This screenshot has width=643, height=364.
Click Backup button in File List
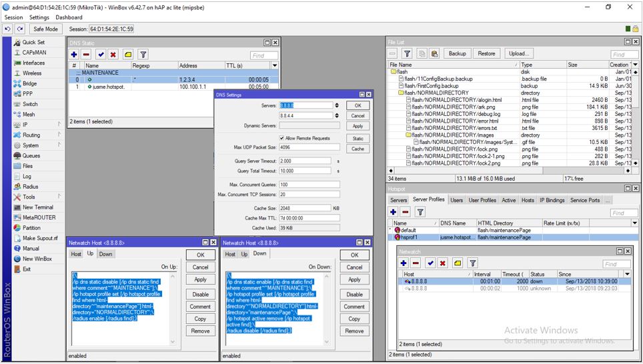click(457, 54)
